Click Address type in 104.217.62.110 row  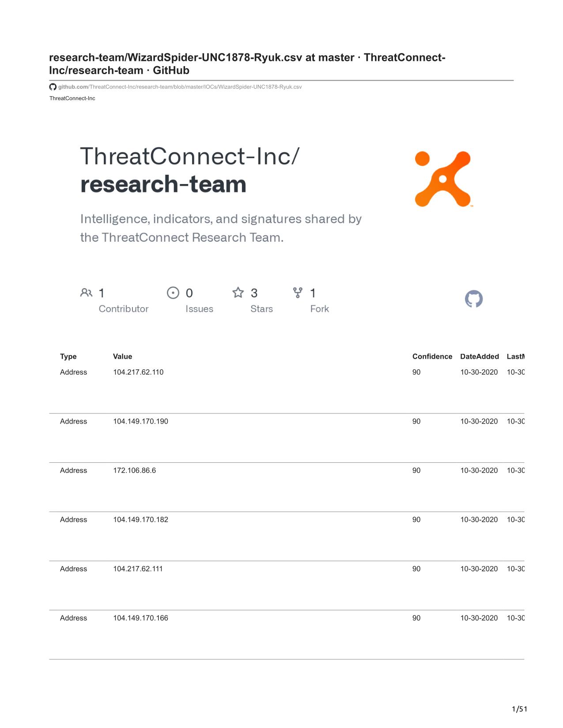pos(73,372)
